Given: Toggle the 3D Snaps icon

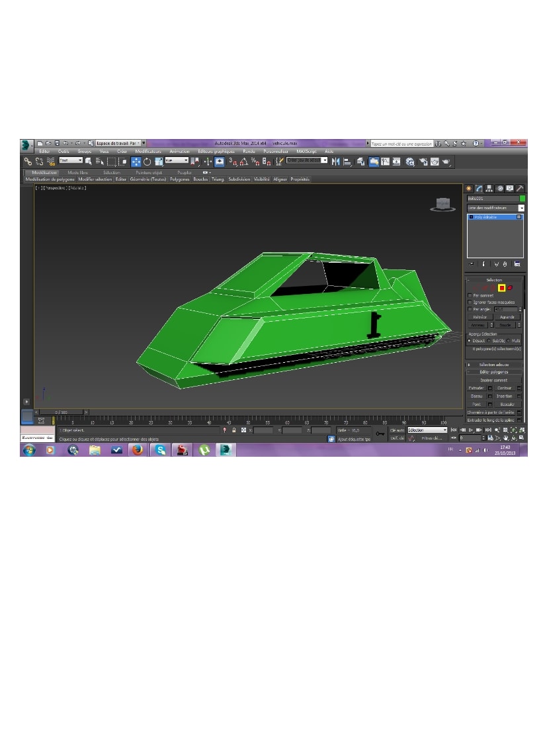Looking at the screenshot, I should [232, 162].
